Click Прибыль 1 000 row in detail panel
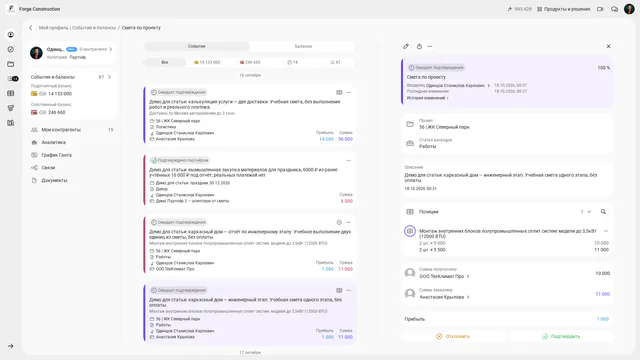Image resolution: width=640 pixels, height=360 pixels. coord(507,319)
